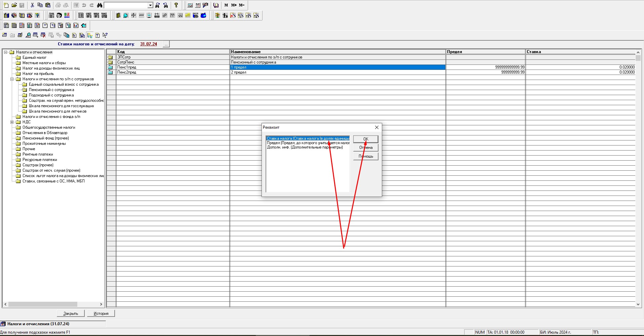Image resolution: width=644 pixels, height=336 pixels.
Task: Open the calendar icon
Action: pos(198,5)
